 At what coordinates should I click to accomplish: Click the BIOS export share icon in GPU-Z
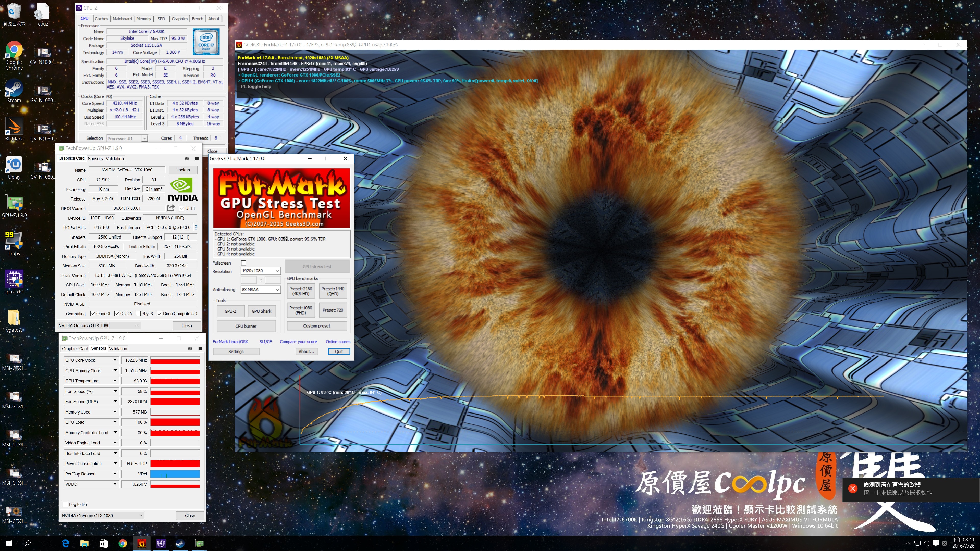click(171, 208)
